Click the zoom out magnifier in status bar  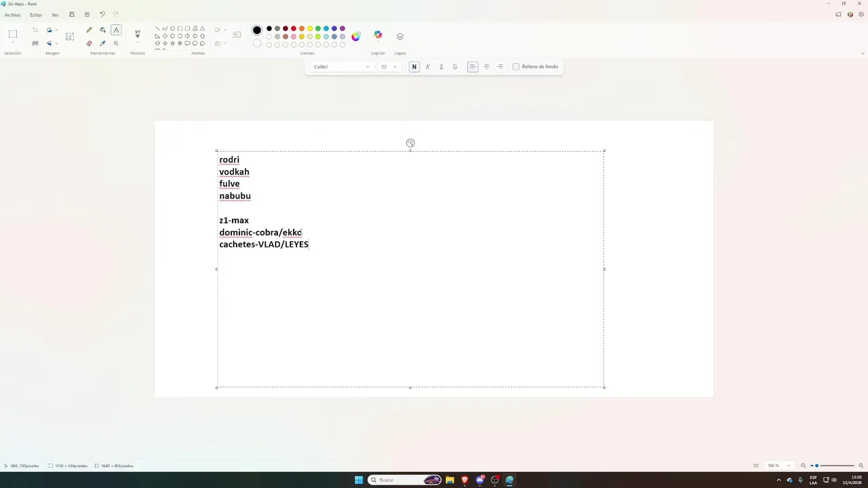pyautogui.click(x=804, y=466)
